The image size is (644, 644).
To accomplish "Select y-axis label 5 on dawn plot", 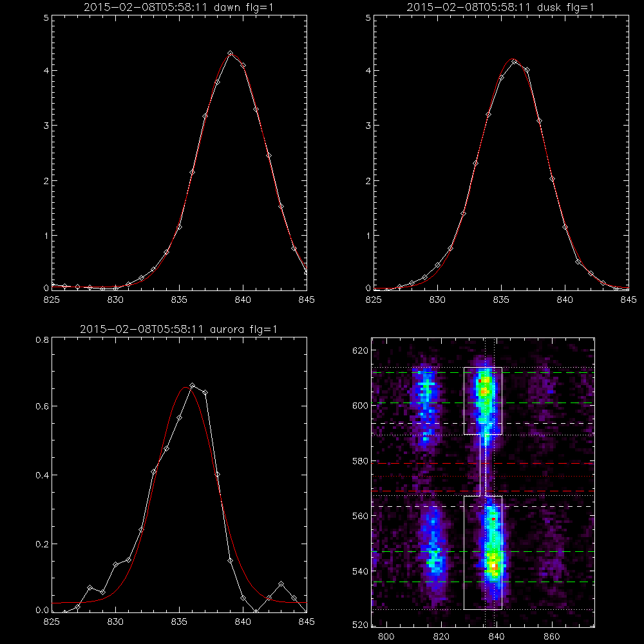I will (46, 19).
